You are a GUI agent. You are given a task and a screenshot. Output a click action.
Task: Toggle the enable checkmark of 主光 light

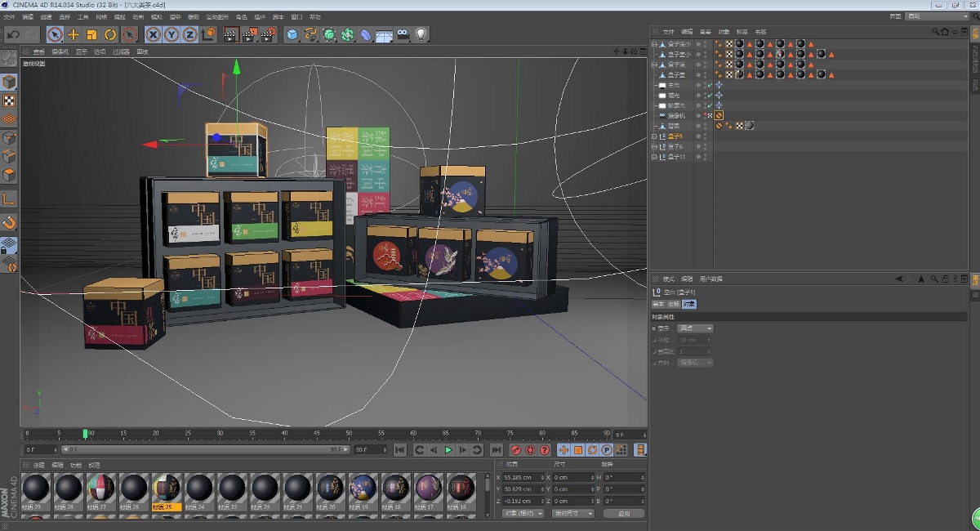coord(709,85)
